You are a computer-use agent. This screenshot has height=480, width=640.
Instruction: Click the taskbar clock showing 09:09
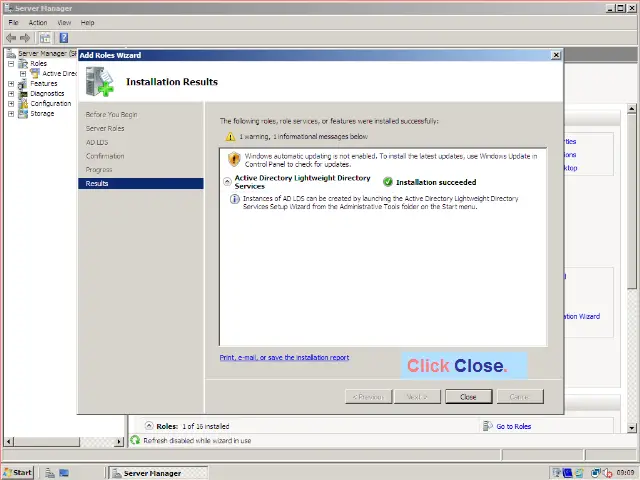(625, 473)
